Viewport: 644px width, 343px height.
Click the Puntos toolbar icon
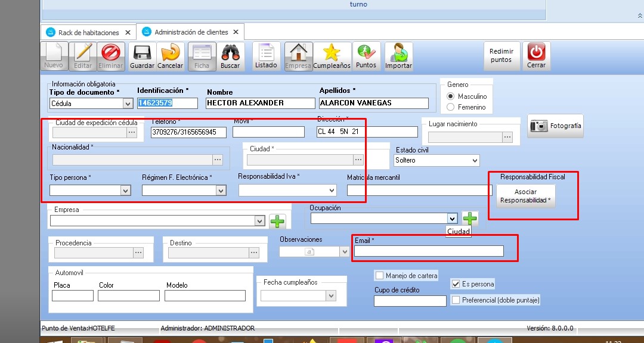[x=366, y=54]
